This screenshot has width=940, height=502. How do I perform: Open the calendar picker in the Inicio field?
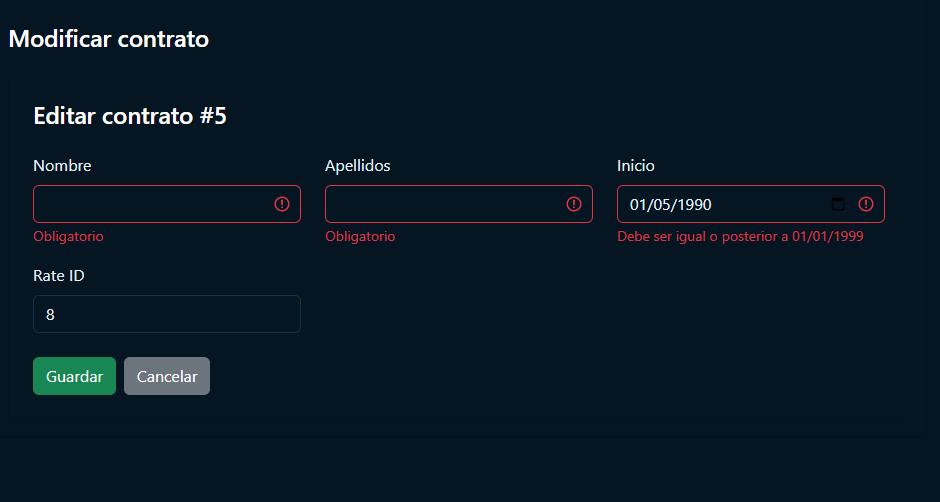tap(838, 204)
